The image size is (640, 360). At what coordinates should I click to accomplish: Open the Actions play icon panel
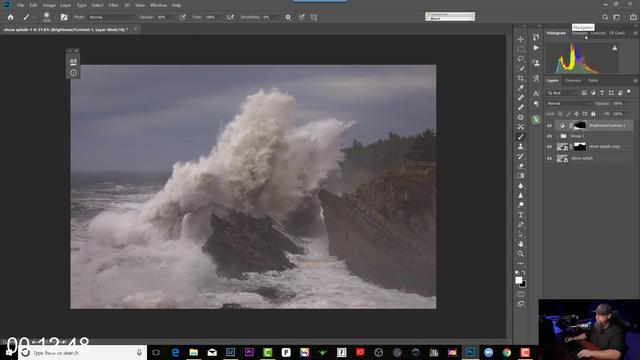point(536,48)
